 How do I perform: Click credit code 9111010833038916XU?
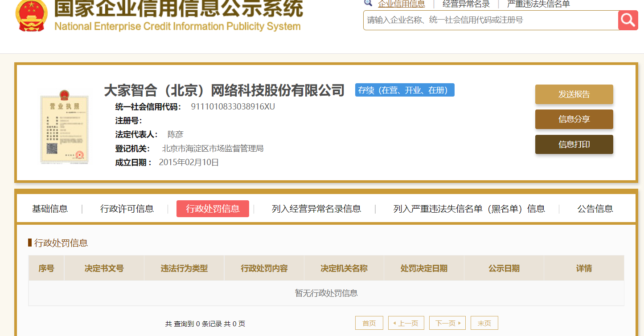pos(233,107)
